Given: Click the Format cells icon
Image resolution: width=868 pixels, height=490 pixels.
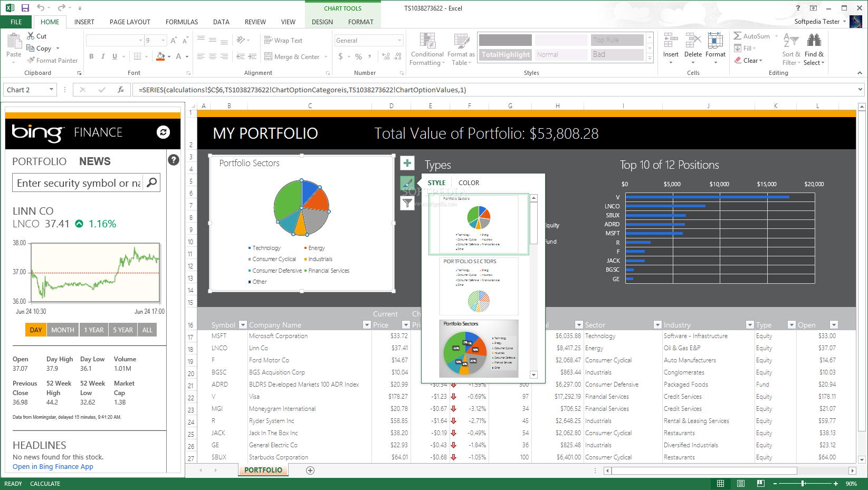Looking at the screenshot, I should pyautogui.click(x=716, y=41).
